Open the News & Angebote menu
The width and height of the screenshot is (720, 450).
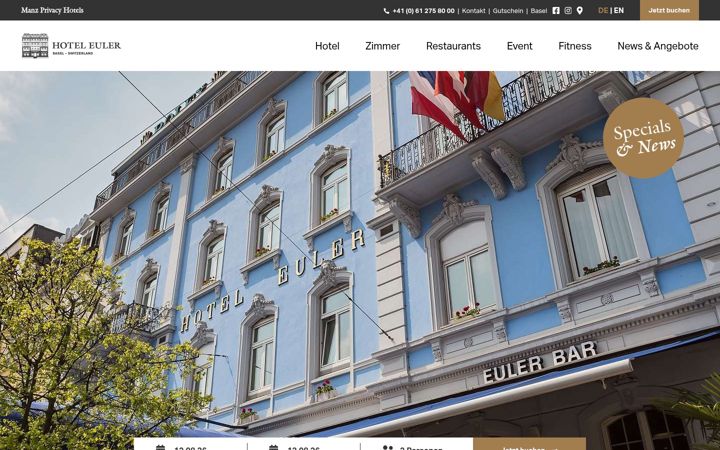[x=658, y=46]
